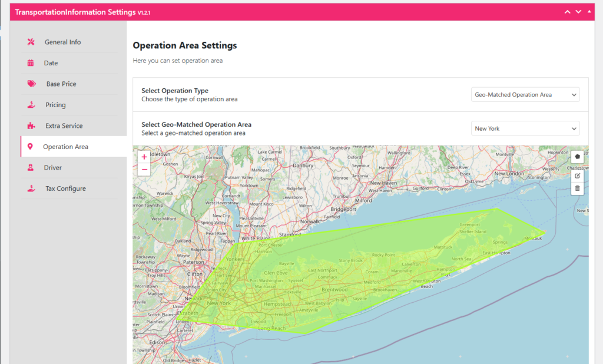The height and width of the screenshot is (364, 603).
Task: Click the General Info wrench icon
Action: [x=32, y=42]
